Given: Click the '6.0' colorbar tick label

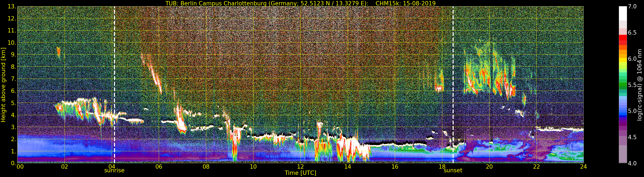Looking at the screenshot, I should (632, 59).
